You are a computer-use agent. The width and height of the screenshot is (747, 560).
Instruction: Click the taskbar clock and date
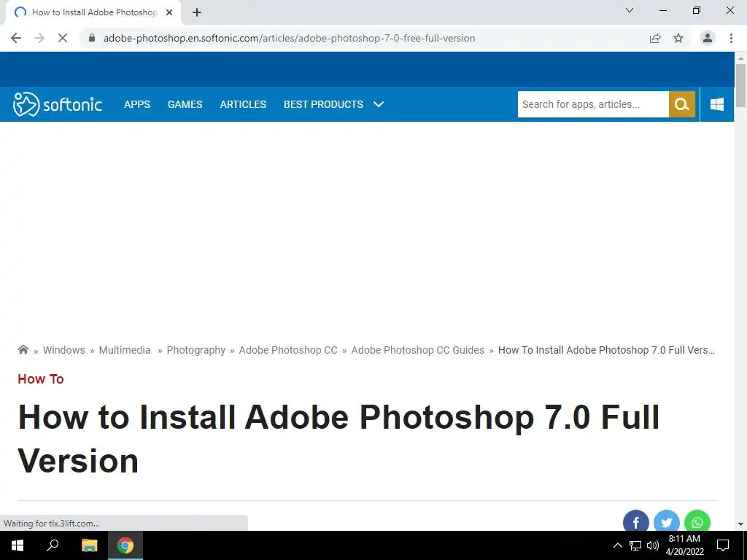coord(684,545)
